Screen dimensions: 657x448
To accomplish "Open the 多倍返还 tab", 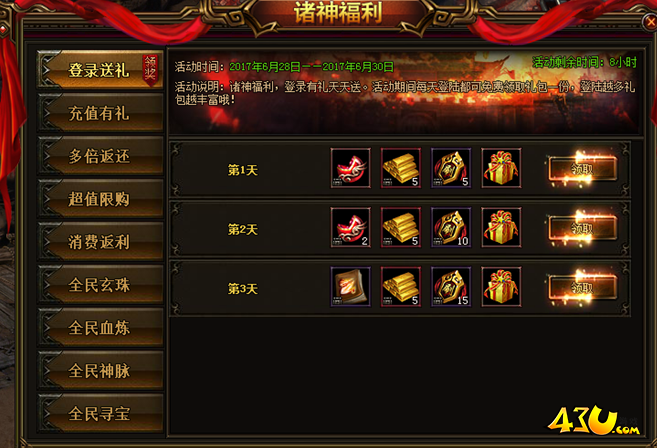I will tap(100, 156).
